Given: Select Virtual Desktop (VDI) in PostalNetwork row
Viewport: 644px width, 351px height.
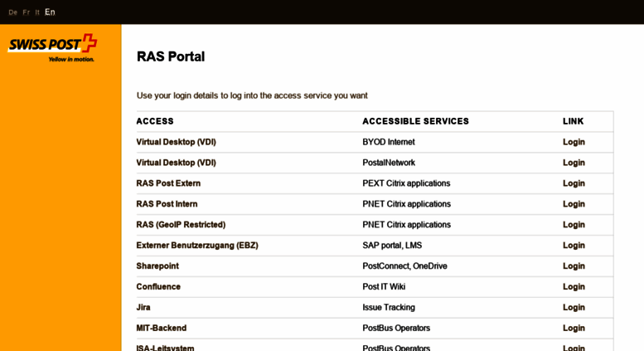Looking at the screenshot, I should point(177,163).
